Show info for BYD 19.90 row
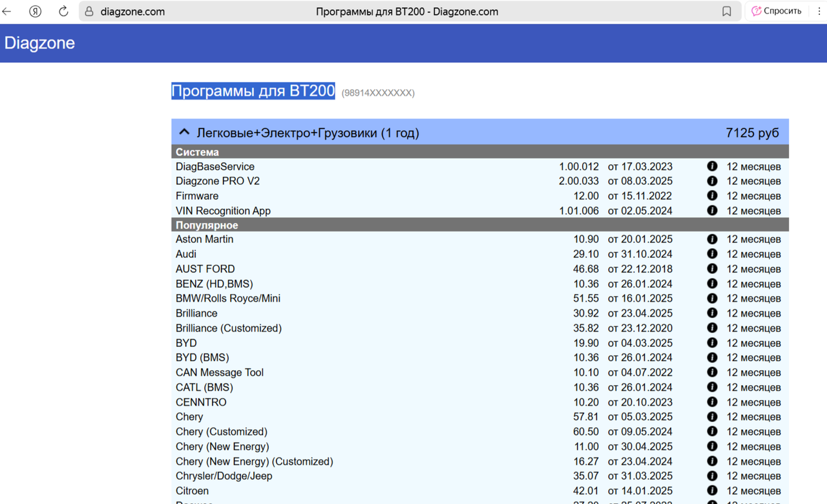Image resolution: width=827 pixels, height=504 pixels. pyautogui.click(x=712, y=343)
